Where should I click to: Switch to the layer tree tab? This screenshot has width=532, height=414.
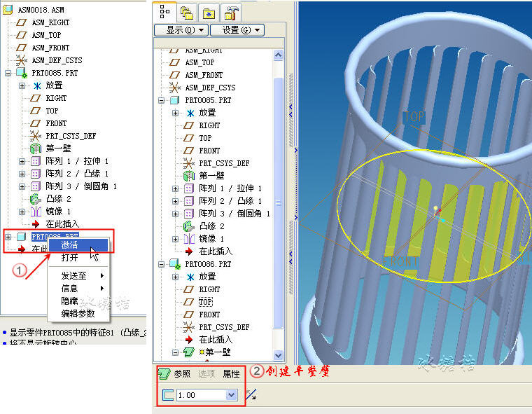(187, 13)
